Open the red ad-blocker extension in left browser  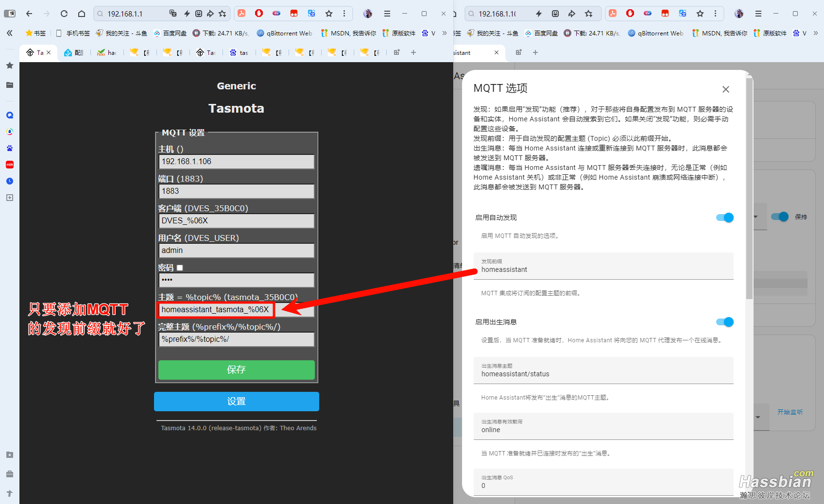tap(259, 14)
